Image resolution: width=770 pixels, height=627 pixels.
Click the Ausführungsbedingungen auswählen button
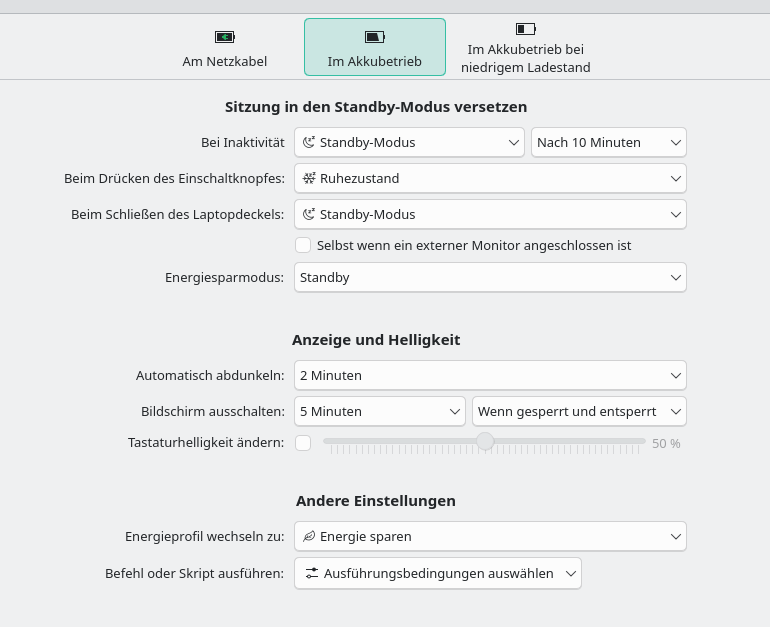click(x=438, y=573)
